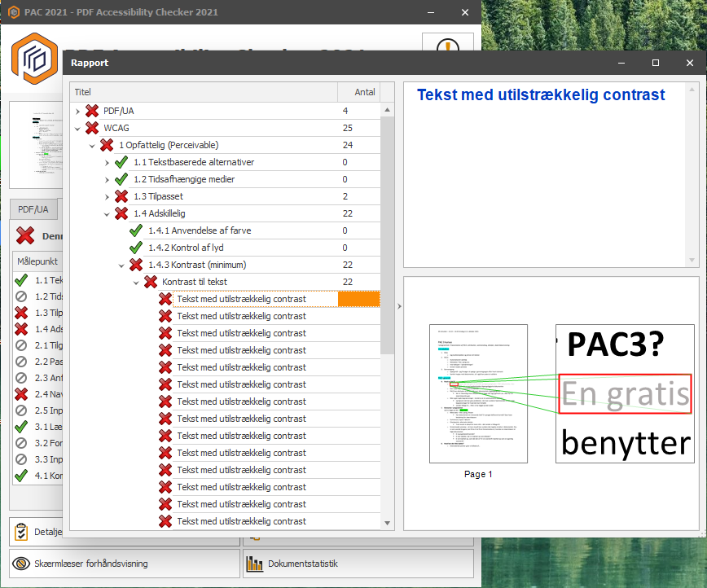The image size is (707, 588).
Task: Click the 1.3 checkpoint red cross icon
Action: pyautogui.click(x=21, y=313)
